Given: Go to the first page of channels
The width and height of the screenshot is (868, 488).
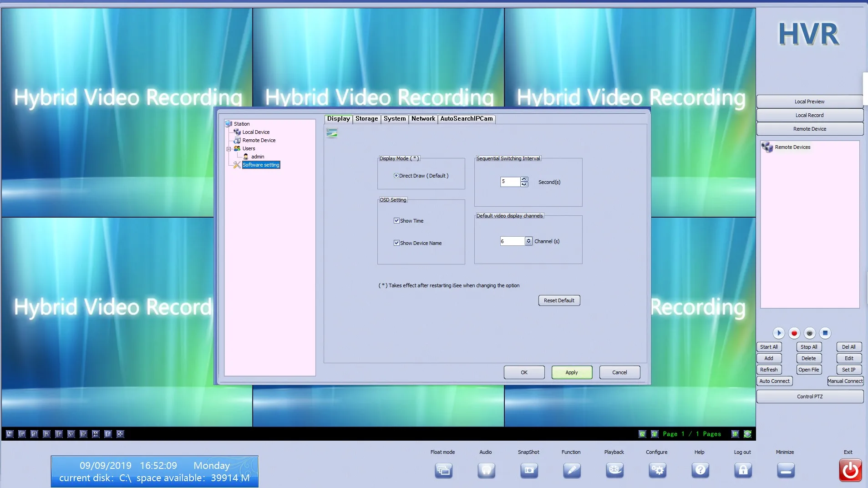Looking at the screenshot, I should click(x=642, y=434).
